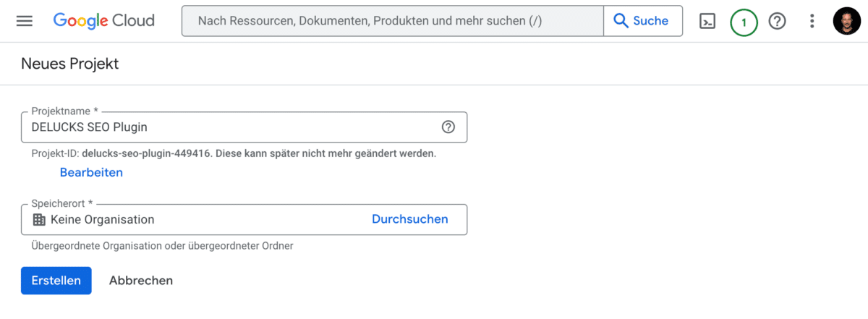
Task: Create the project with Erstellen
Action: coord(56,281)
